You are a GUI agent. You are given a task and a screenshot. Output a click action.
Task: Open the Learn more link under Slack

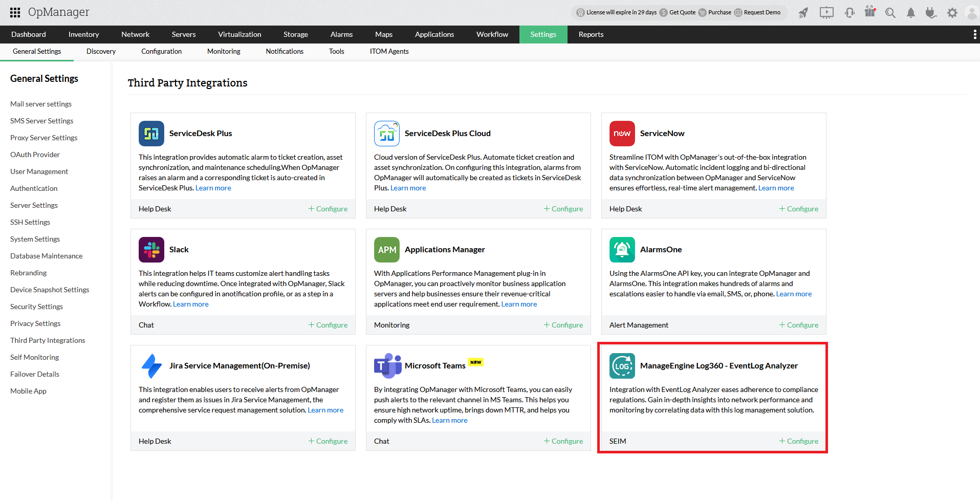(x=190, y=303)
